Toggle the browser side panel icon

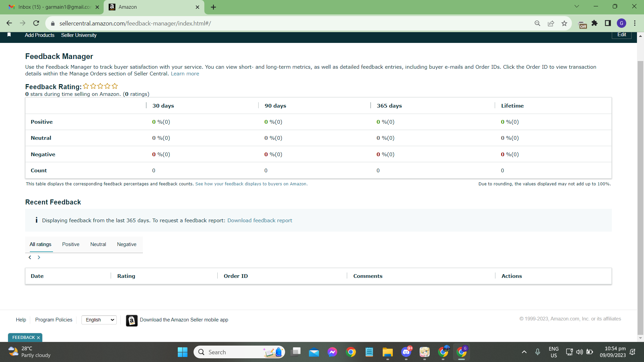tap(608, 23)
